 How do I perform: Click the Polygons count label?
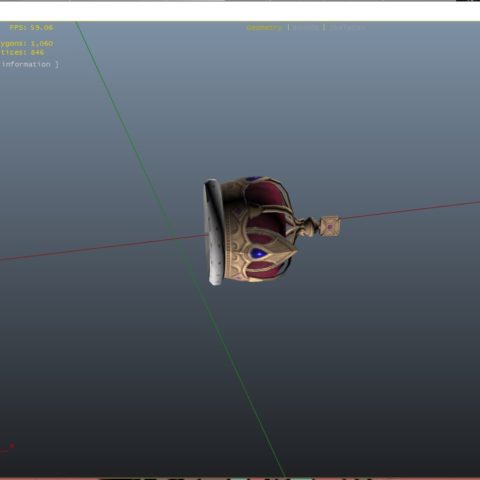(26, 43)
